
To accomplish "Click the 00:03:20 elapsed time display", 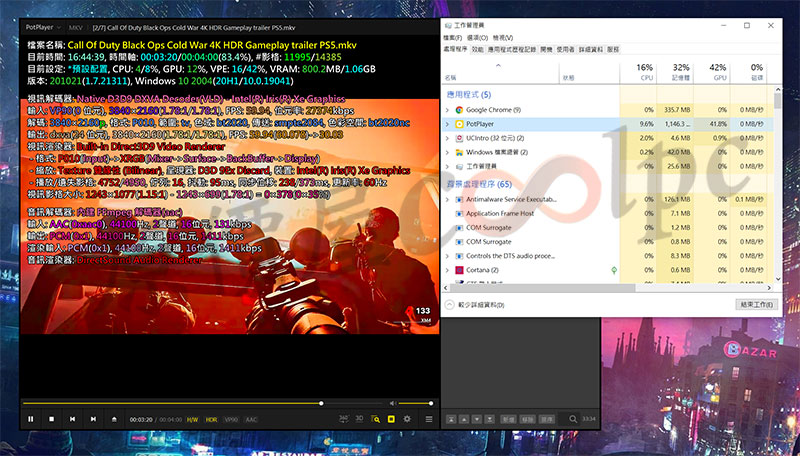I will point(141,419).
